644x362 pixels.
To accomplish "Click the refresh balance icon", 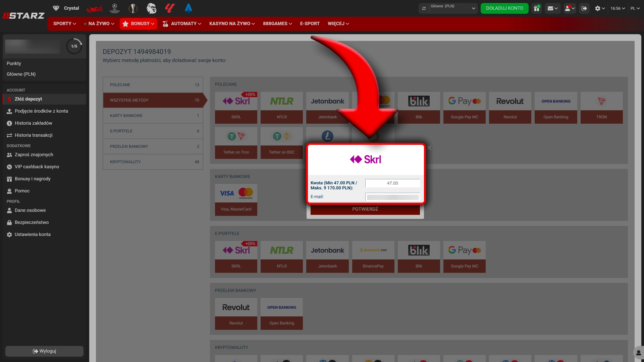I will pyautogui.click(x=424, y=8).
